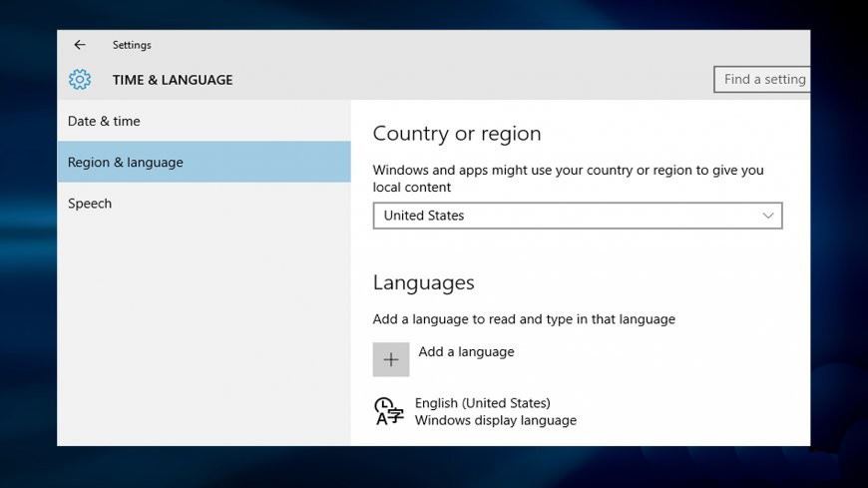Click the plus icon to add a language

tap(391, 359)
